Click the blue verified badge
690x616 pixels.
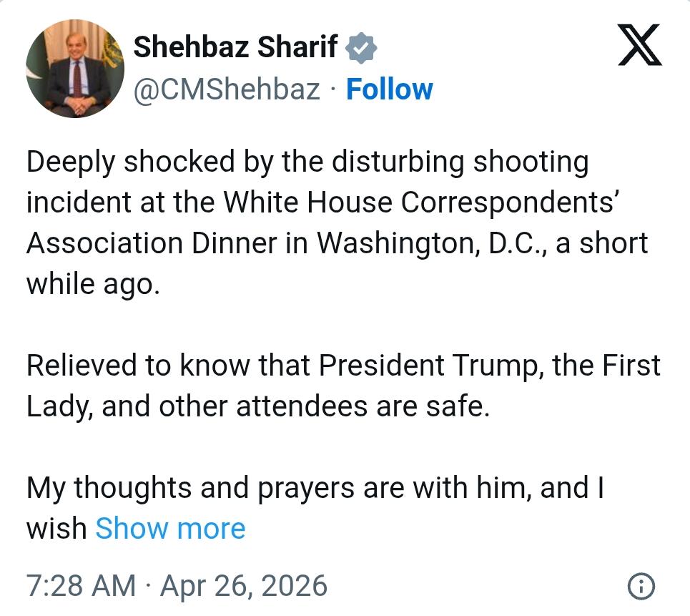(x=360, y=49)
